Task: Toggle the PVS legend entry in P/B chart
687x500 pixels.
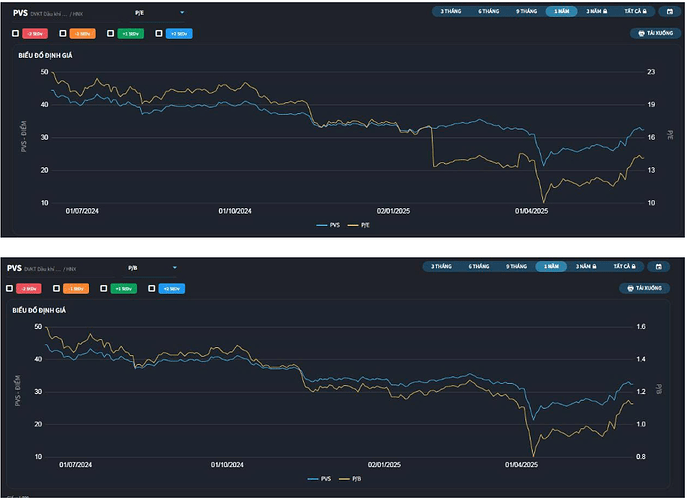Action: click(319, 479)
